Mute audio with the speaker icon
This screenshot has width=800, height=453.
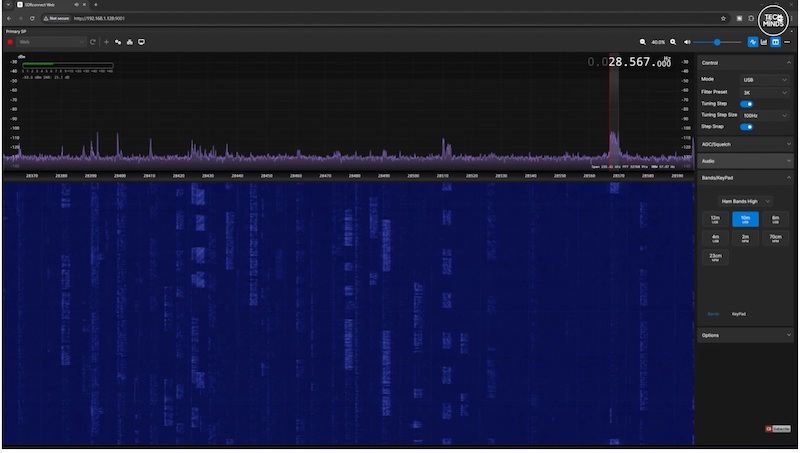click(x=687, y=42)
